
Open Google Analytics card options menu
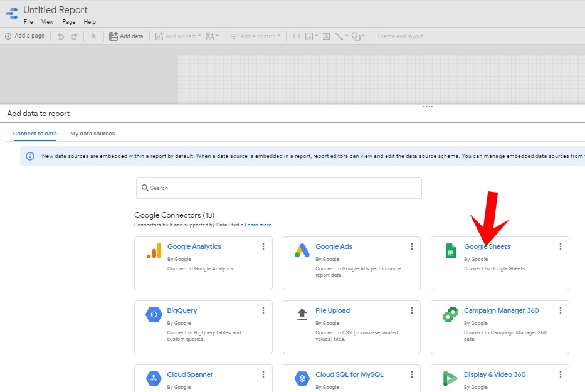click(x=263, y=246)
